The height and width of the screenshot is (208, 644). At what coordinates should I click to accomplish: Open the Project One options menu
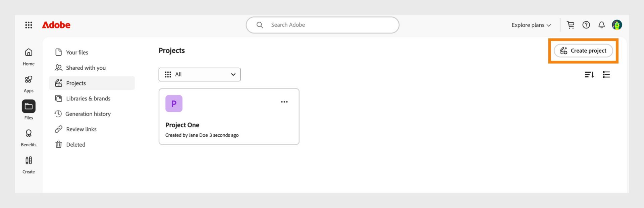point(284,101)
